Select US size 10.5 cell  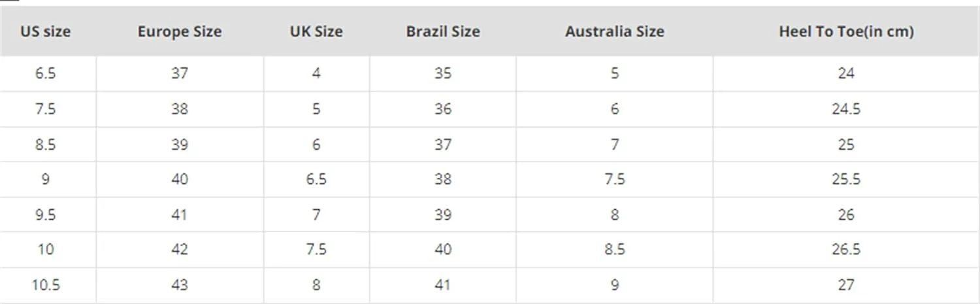point(46,285)
